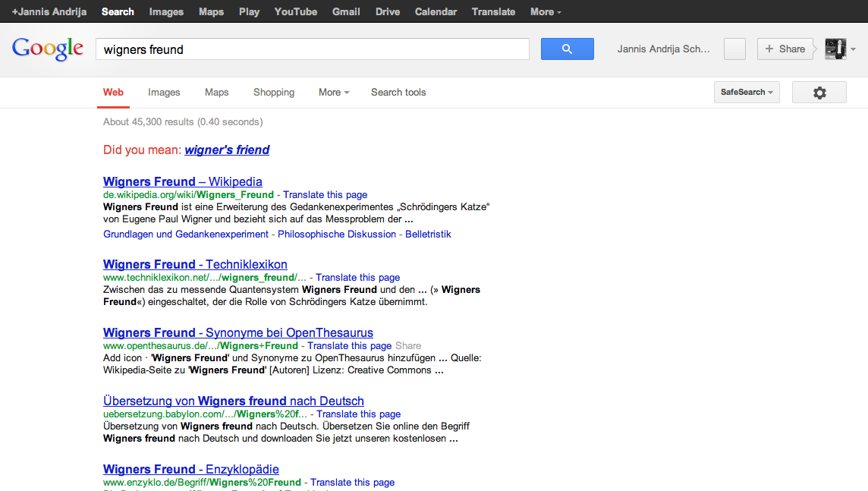
Task: Open Calendar from the top bar
Action: click(x=436, y=11)
